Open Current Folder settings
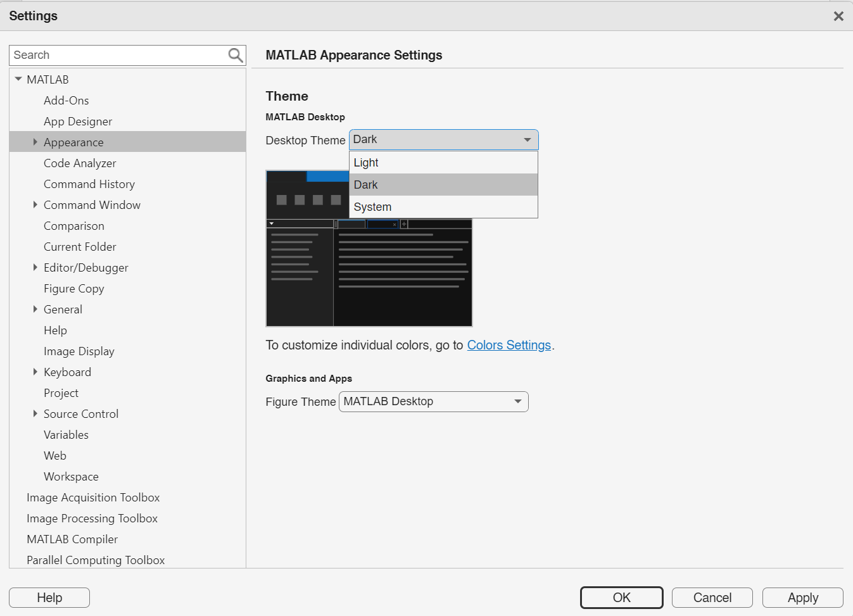 [x=80, y=246]
